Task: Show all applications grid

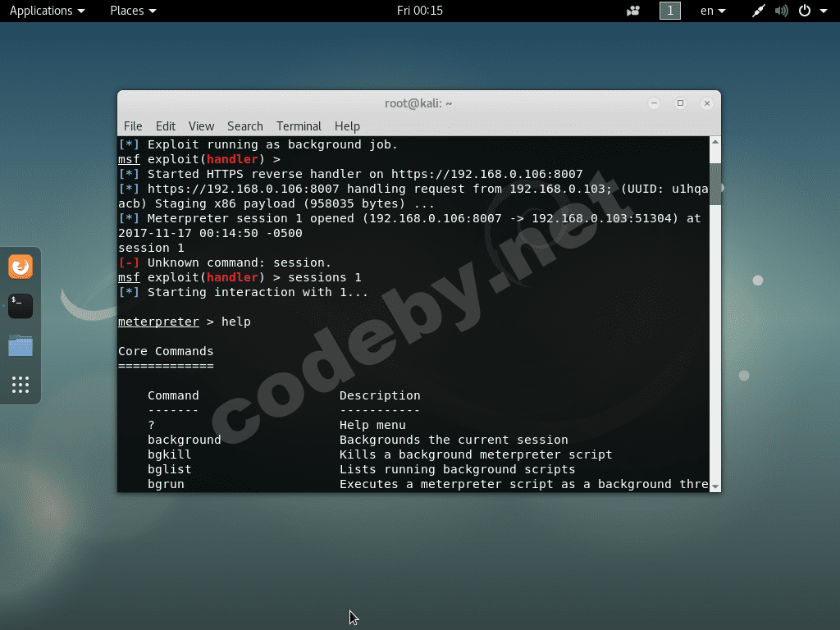Action: (x=21, y=385)
